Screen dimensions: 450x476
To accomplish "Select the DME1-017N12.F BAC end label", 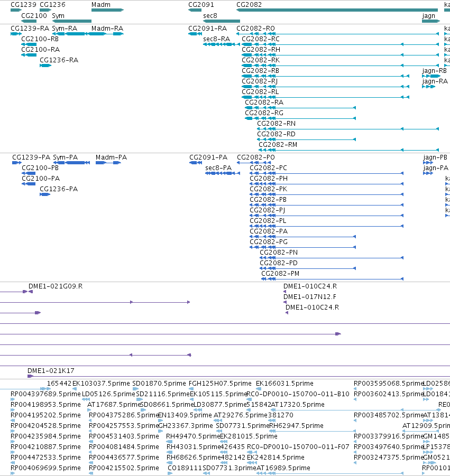I will pyautogui.click(x=310, y=297).
